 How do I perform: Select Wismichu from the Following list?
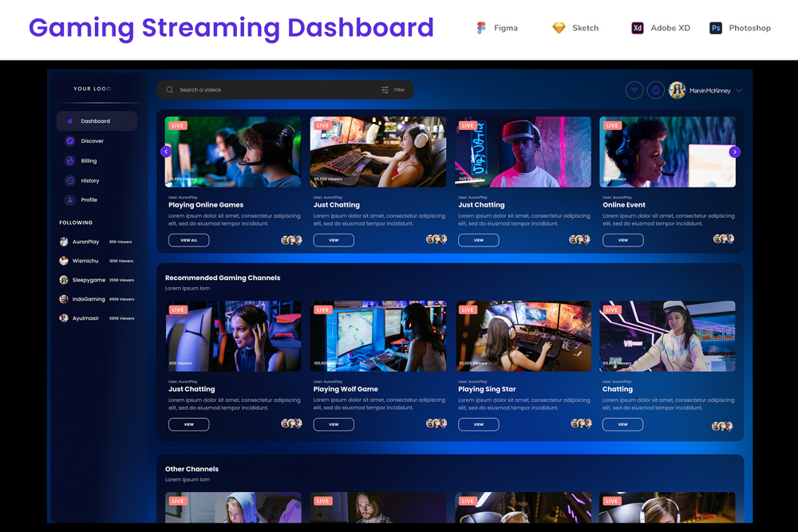(84, 261)
